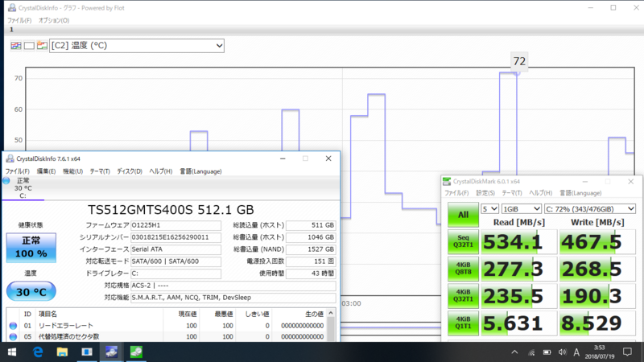Launch Microsoft Edge from taskbar
The width and height of the screenshot is (644, 362).
(x=38, y=352)
